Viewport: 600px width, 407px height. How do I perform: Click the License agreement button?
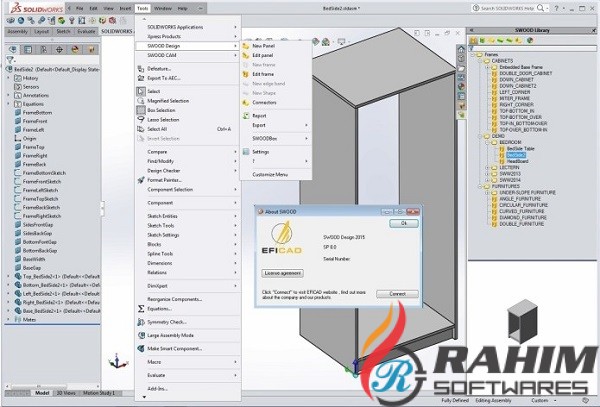(x=283, y=273)
